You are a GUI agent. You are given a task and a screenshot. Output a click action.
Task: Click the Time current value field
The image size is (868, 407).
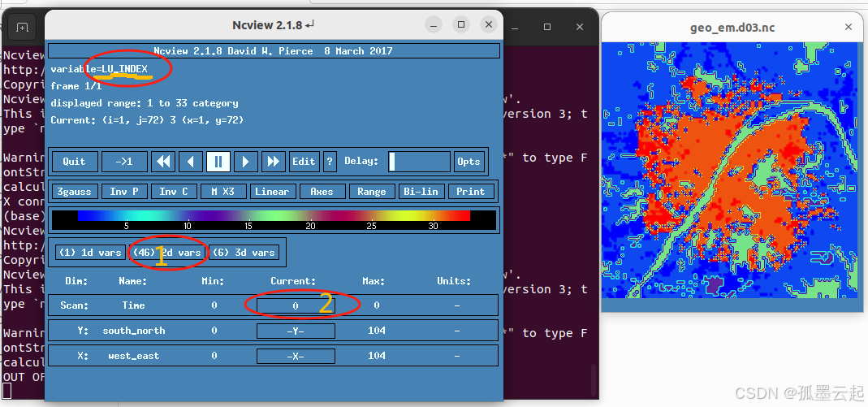point(296,305)
